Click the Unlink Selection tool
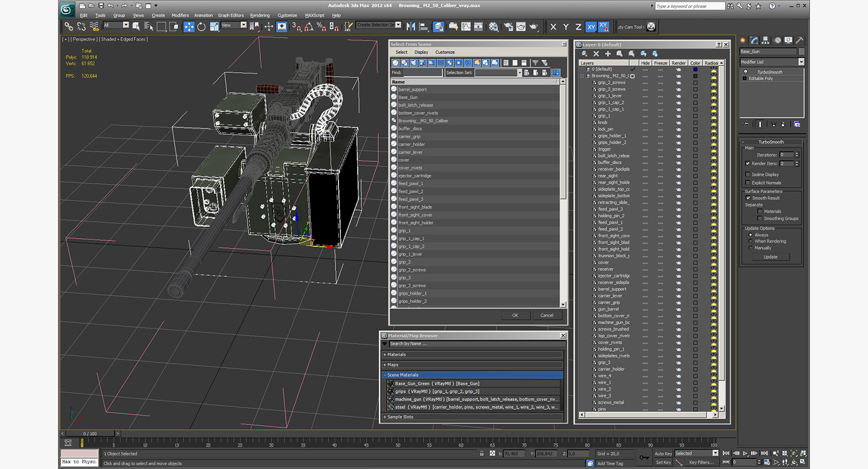Image resolution: width=868 pixels, height=469 pixels. 81,26
